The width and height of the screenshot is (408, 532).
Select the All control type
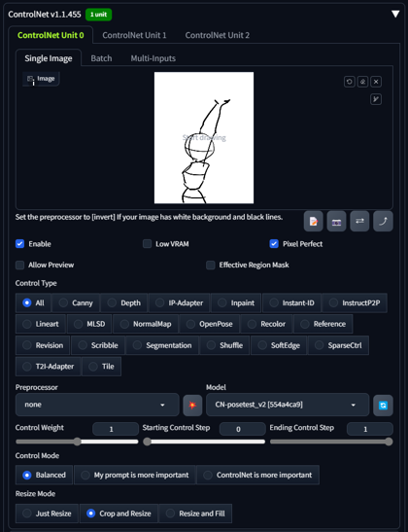[x=33, y=302]
